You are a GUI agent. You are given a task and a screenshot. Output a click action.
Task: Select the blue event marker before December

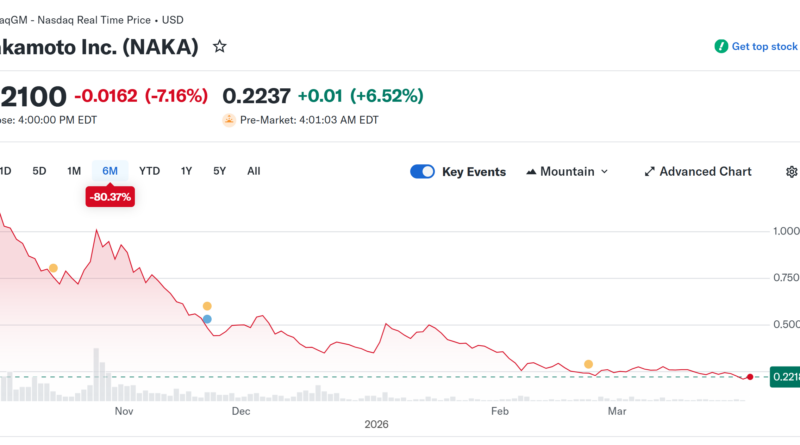[207, 319]
